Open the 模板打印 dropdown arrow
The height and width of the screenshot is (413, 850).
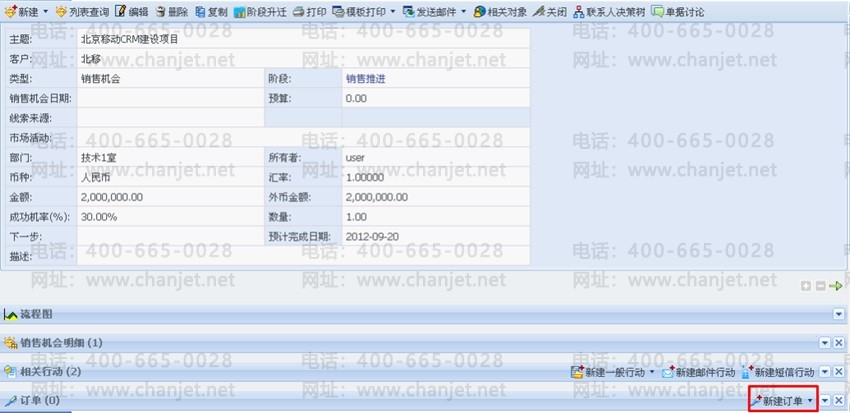(392, 11)
